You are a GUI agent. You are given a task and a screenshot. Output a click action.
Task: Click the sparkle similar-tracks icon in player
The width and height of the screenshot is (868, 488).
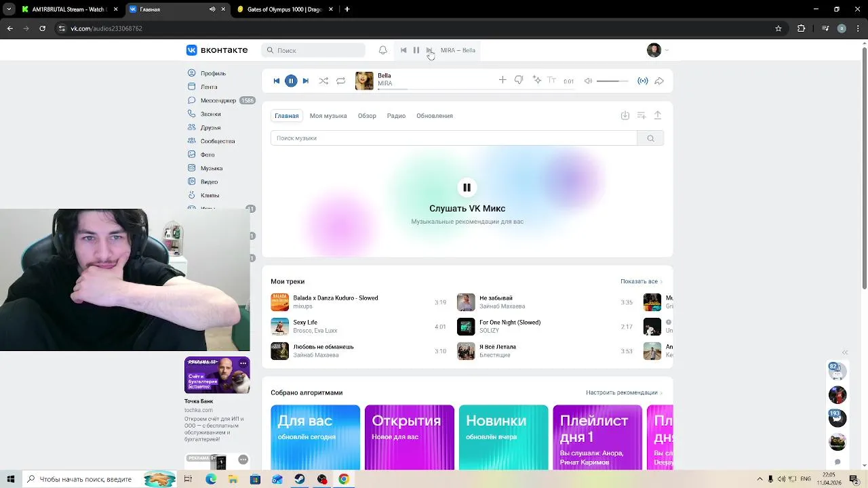(x=537, y=80)
